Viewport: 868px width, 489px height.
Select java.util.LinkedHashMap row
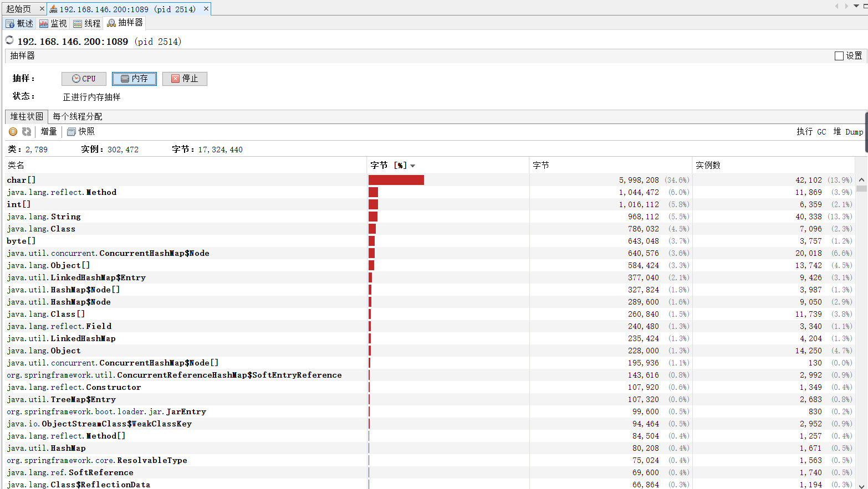[x=431, y=338]
